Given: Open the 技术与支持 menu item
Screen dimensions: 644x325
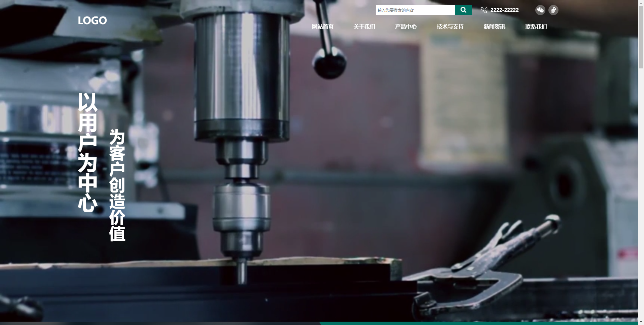Looking at the screenshot, I should 450,26.
